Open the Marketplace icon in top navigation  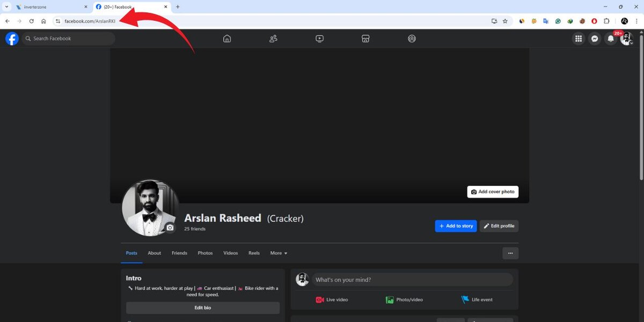coord(365,39)
